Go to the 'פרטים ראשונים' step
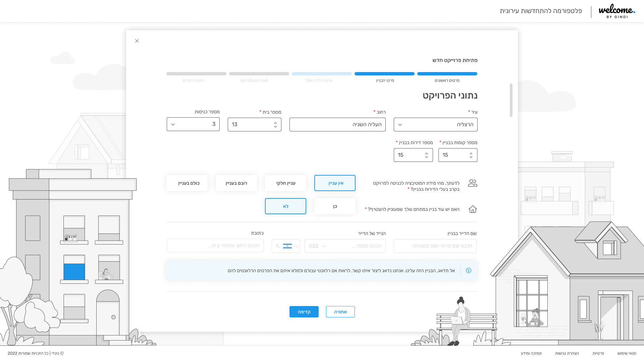Image resolution: width=644 pixels, height=362 pixels. tap(447, 77)
